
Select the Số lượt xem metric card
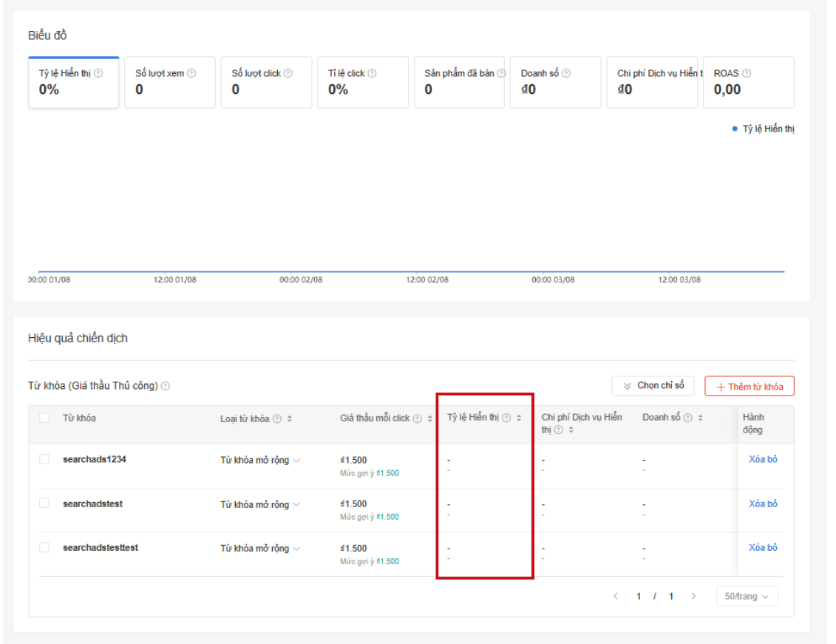point(170,82)
